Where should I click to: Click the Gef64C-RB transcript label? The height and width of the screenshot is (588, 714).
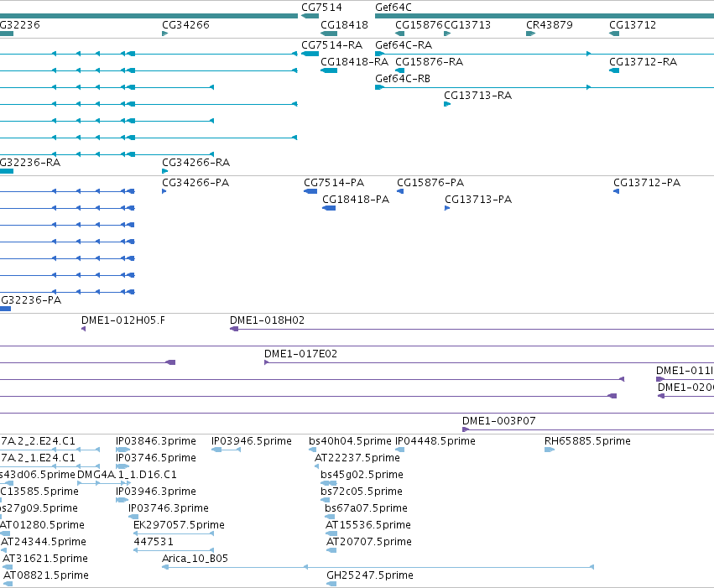[x=403, y=79]
